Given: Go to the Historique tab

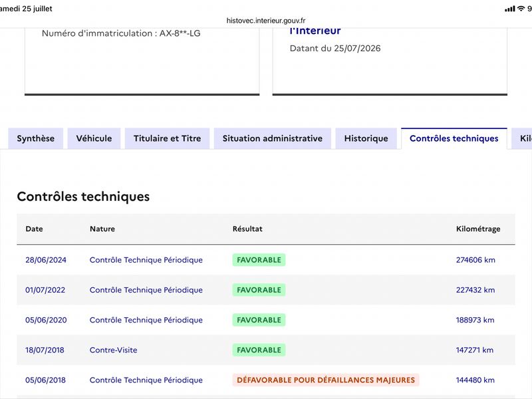Looking at the screenshot, I should click(x=366, y=138).
